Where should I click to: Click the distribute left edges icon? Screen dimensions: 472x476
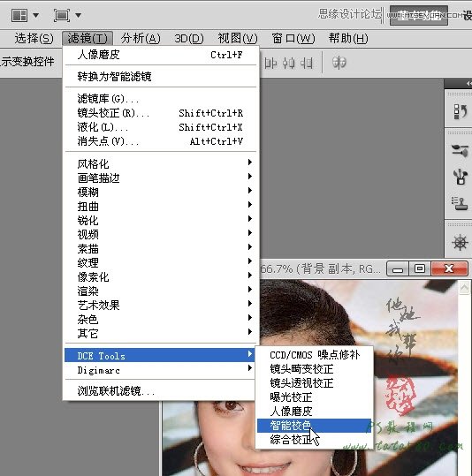pyautogui.click(x=270, y=64)
